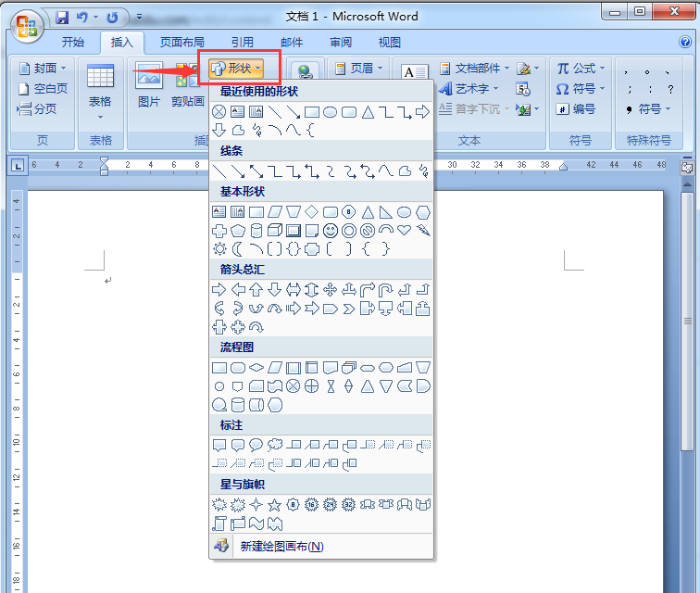Open the 邮件 mailings tab
This screenshot has height=593, width=700.
pos(292,42)
